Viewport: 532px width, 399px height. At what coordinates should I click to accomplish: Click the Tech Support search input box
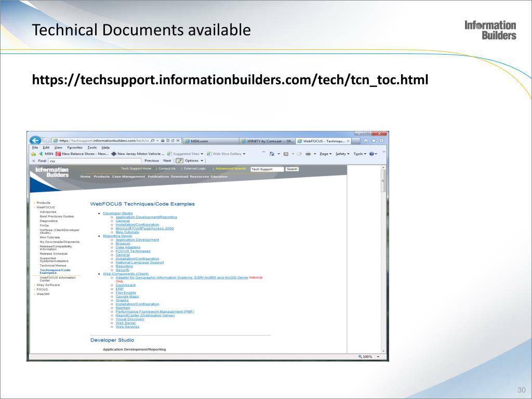[267, 169]
